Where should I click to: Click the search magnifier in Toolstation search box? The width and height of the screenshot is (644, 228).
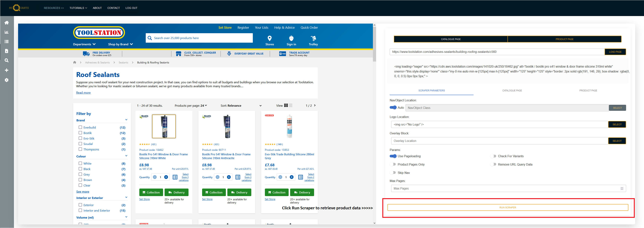tap(150, 38)
